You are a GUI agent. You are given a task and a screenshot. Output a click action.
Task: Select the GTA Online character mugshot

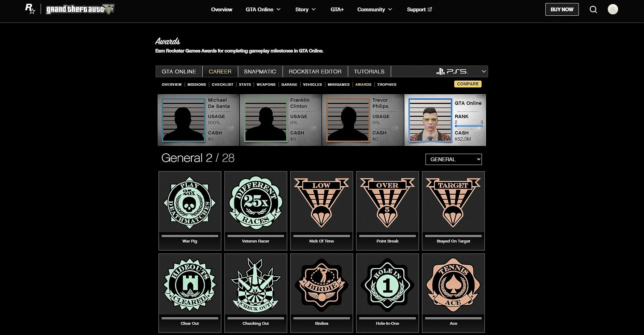[430, 120]
